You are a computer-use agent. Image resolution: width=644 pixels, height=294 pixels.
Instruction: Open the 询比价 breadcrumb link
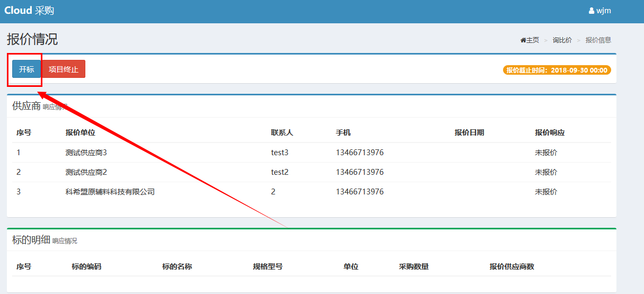(562, 40)
